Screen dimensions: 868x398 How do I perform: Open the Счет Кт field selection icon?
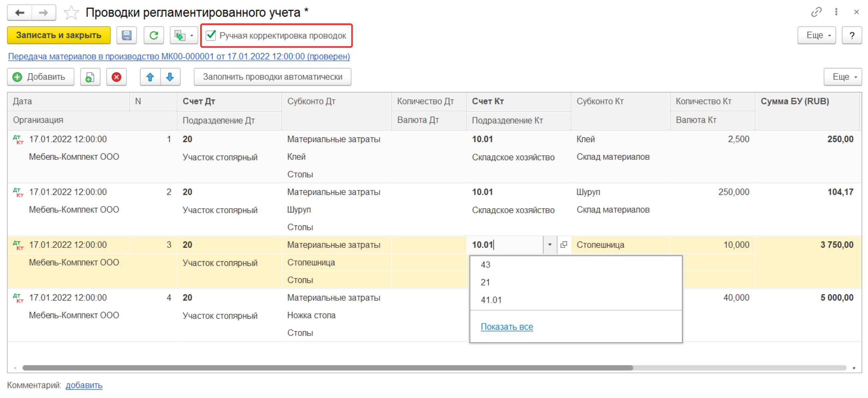(563, 245)
